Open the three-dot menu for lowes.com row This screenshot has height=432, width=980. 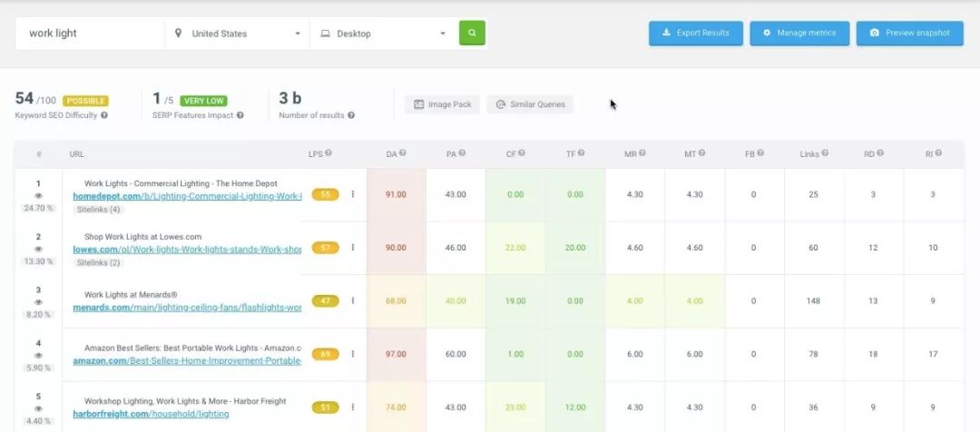point(352,248)
